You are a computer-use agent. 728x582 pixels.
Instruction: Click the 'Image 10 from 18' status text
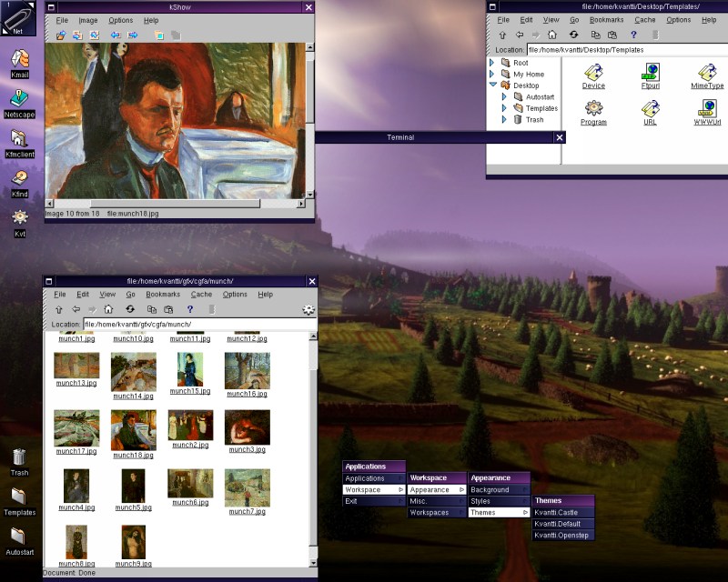(72, 214)
